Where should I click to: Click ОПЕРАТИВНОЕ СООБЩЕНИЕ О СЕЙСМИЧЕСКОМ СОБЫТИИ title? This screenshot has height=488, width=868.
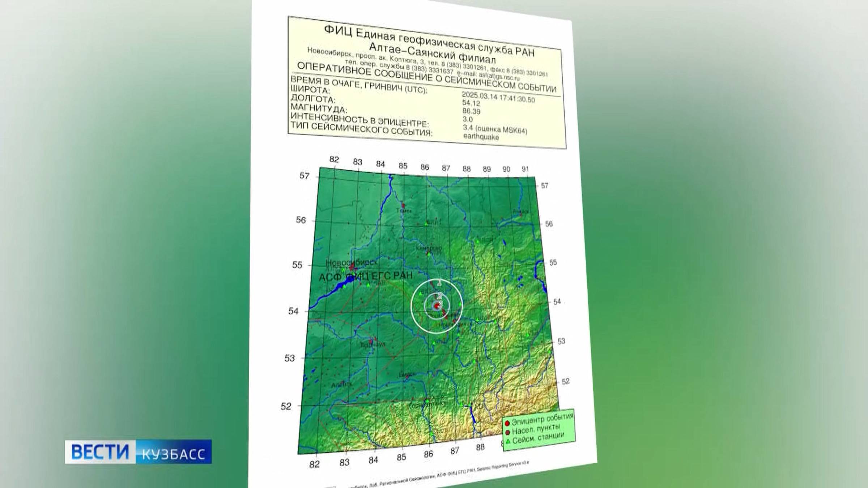426,77
